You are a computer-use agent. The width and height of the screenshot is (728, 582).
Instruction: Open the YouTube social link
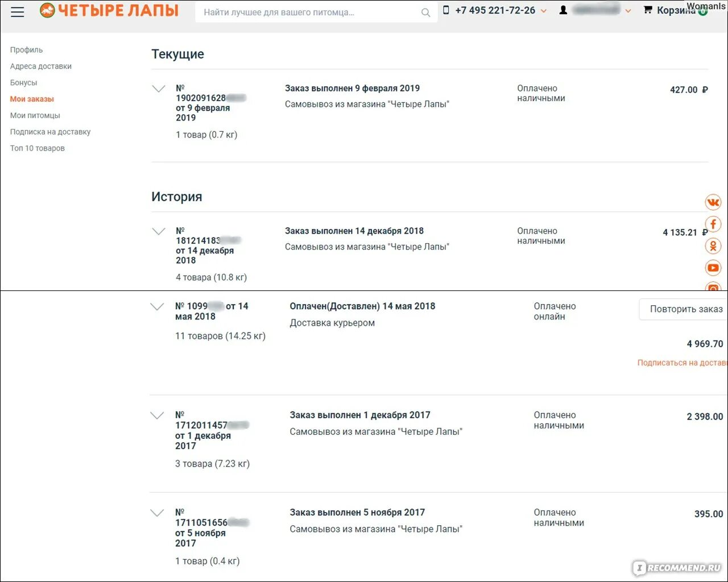tap(713, 267)
